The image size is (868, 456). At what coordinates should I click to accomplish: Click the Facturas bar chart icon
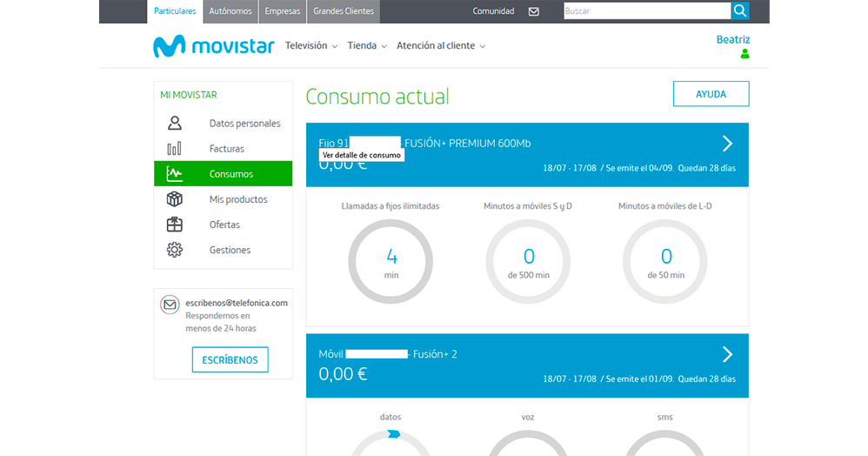175,149
